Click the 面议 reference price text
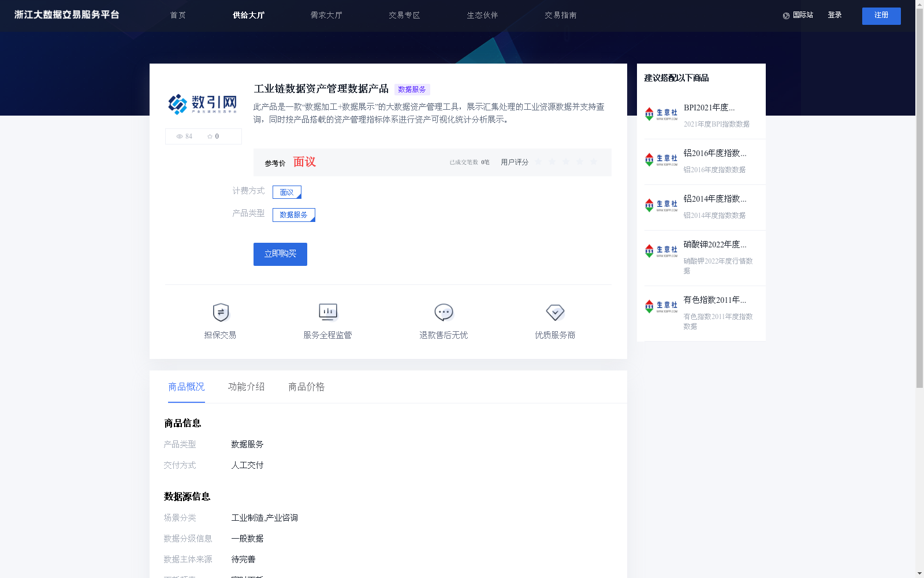Image resolution: width=924 pixels, height=578 pixels. (x=304, y=162)
